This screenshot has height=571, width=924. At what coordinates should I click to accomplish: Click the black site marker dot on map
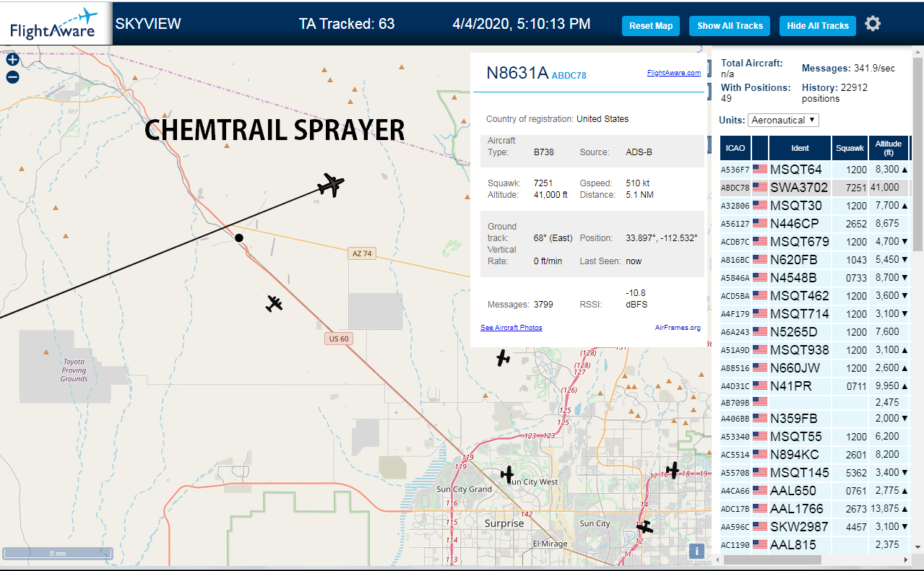click(239, 237)
